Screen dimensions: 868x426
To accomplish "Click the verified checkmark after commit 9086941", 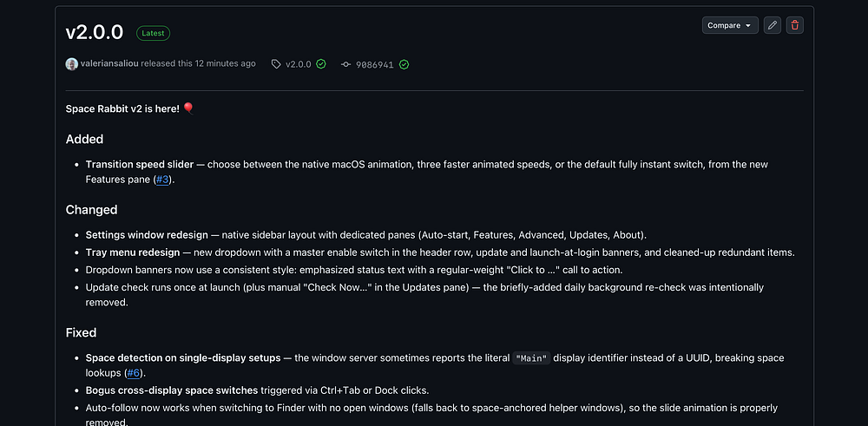I will click(x=404, y=65).
